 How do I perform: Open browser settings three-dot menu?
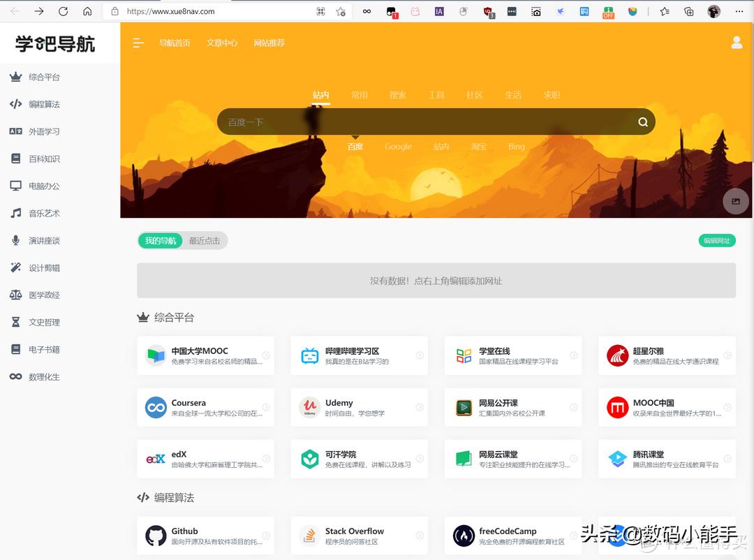[x=739, y=11]
